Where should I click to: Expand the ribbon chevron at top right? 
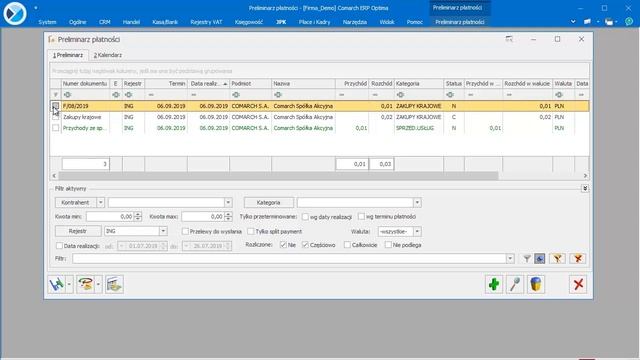[573, 22]
